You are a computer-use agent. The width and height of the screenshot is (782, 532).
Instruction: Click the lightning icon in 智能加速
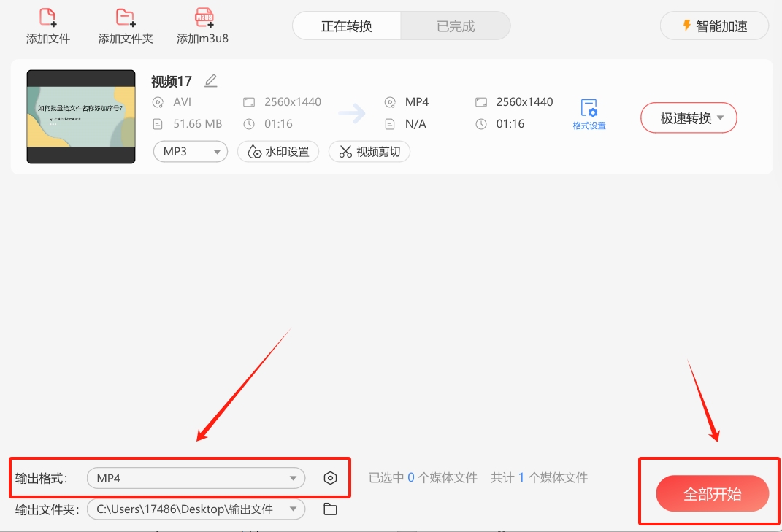pyautogui.click(x=685, y=26)
